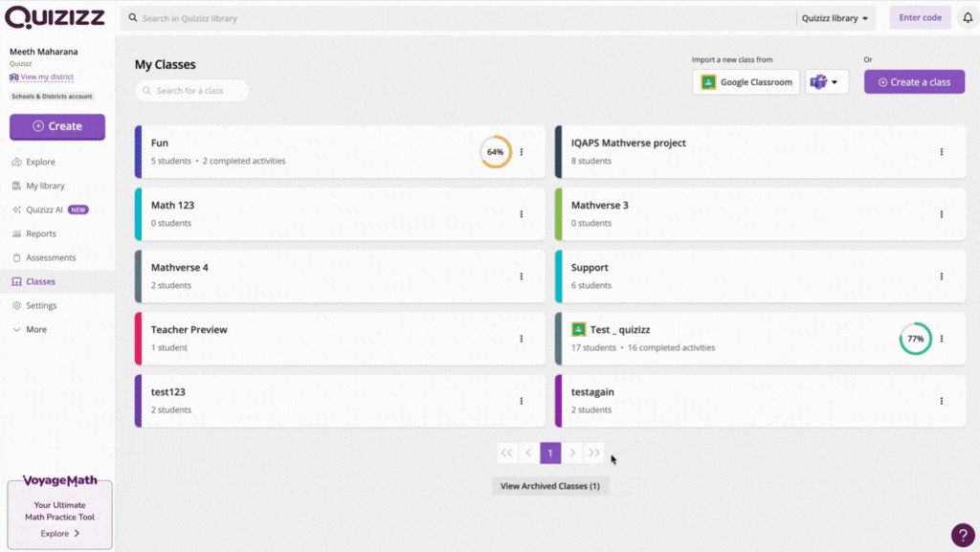Open more options for Support class

[942, 276]
